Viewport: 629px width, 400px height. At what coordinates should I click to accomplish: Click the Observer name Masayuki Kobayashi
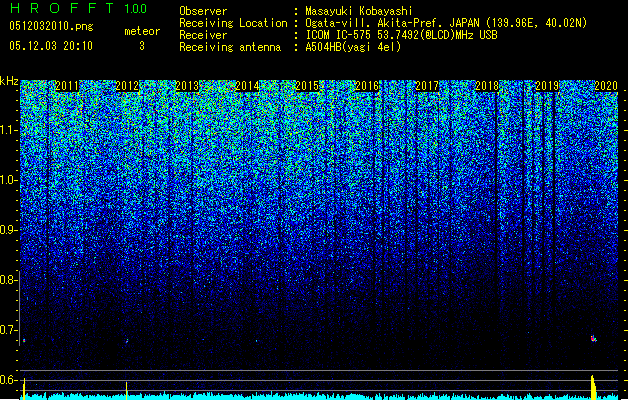point(359,11)
